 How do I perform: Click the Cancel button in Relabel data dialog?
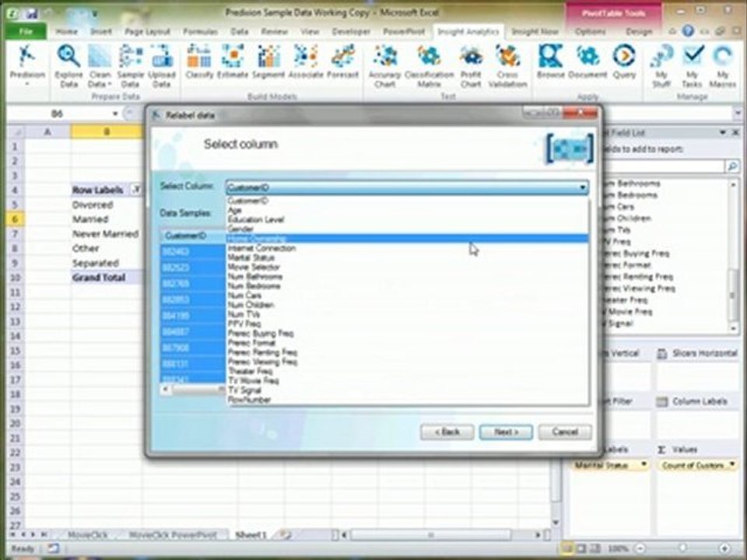[565, 432]
